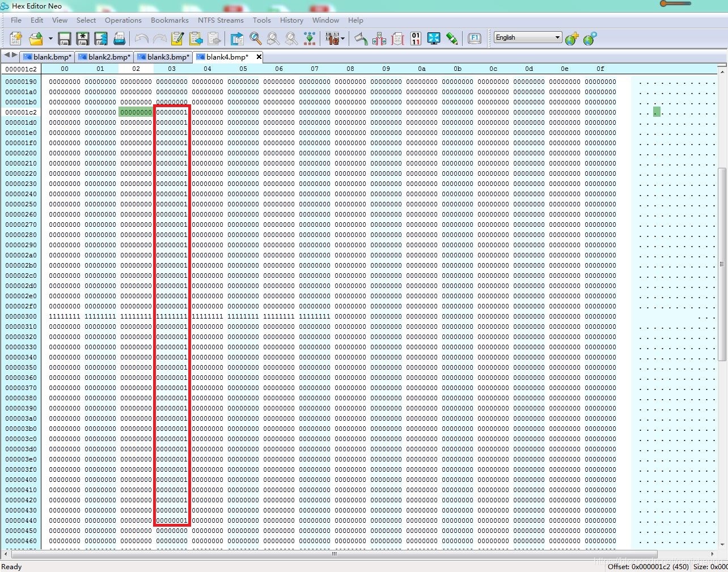This screenshot has height=572, width=728.
Task: Click the horizontal scrollbar thumb
Action: click(x=334, y=554)
